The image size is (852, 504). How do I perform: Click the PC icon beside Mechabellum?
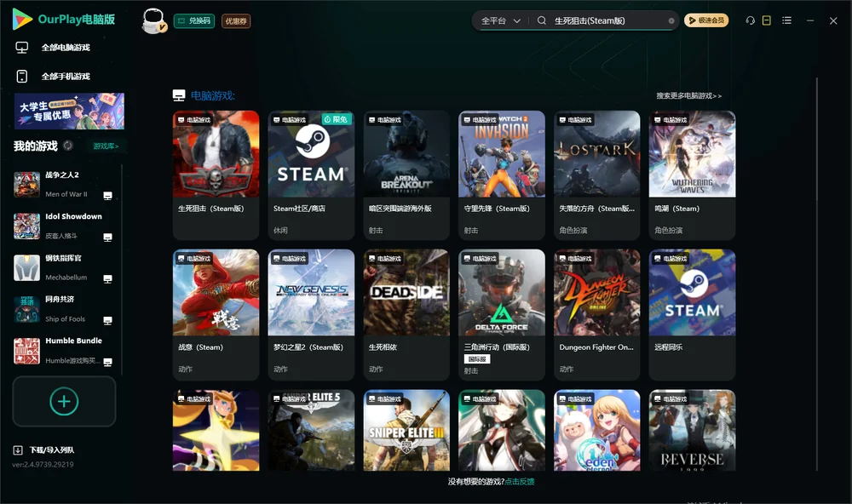tap(107, 278)
